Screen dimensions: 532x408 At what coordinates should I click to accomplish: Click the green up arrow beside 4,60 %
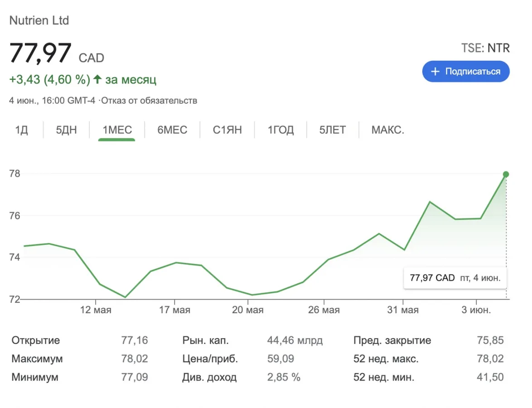(x=97, y=79)
